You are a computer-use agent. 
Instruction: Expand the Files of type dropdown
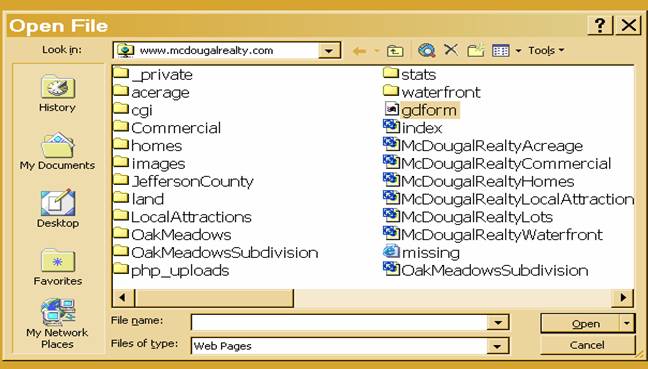tap(498, 346)
